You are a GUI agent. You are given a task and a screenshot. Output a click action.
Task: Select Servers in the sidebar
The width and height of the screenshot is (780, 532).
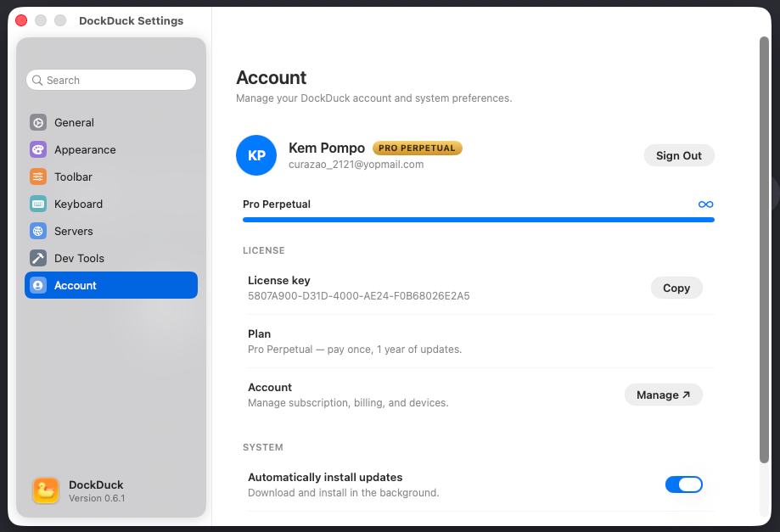(111, 231)
